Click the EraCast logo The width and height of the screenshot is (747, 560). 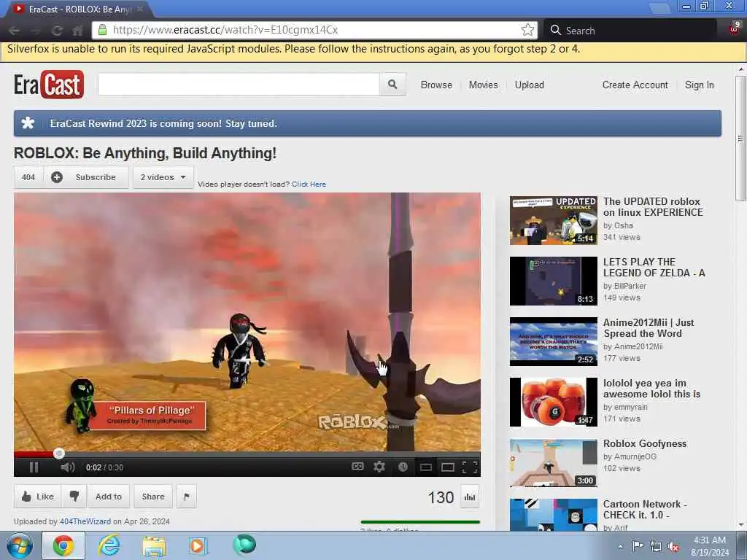tap(49, 85)
